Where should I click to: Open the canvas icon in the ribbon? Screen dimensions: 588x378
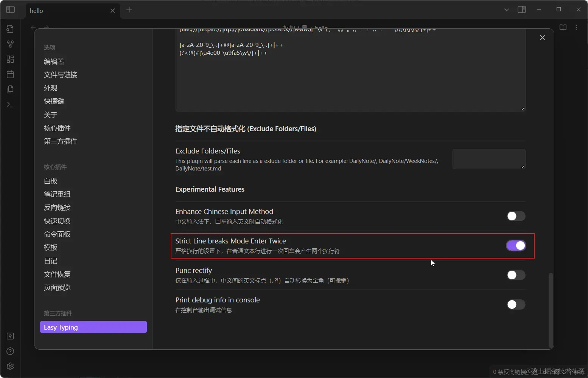click(10, 59)
